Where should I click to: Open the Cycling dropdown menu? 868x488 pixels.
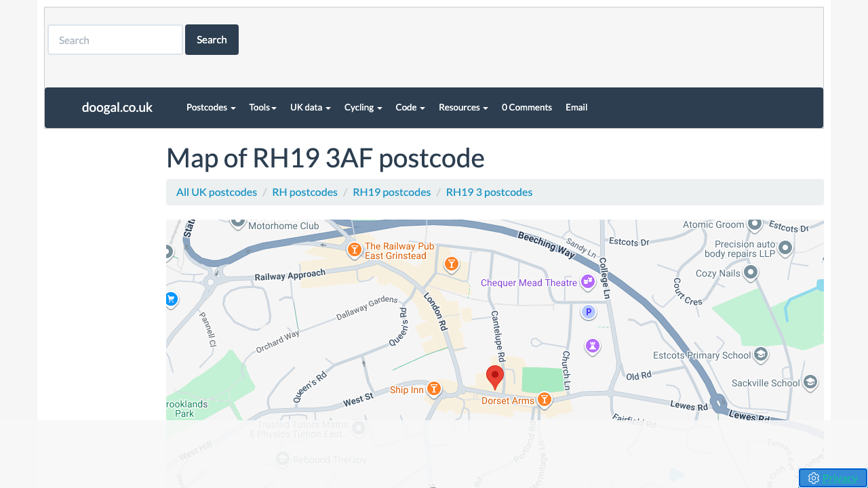[363, 107]
